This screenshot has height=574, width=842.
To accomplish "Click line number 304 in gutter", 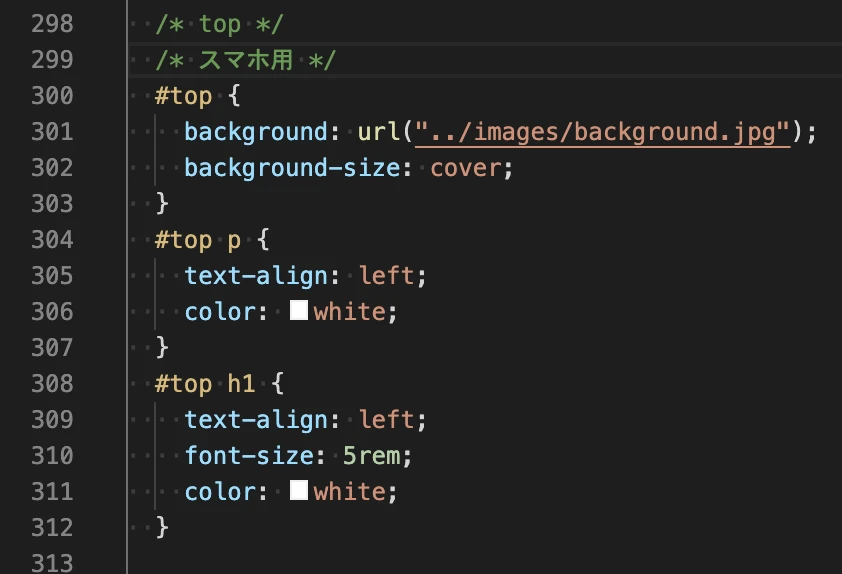I will 52,239.
